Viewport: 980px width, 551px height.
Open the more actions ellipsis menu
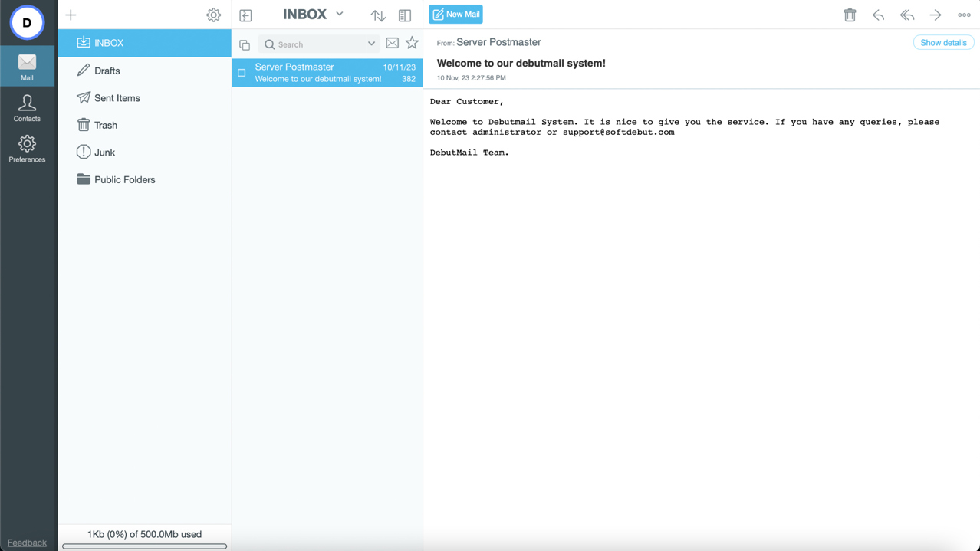point(964,15)
